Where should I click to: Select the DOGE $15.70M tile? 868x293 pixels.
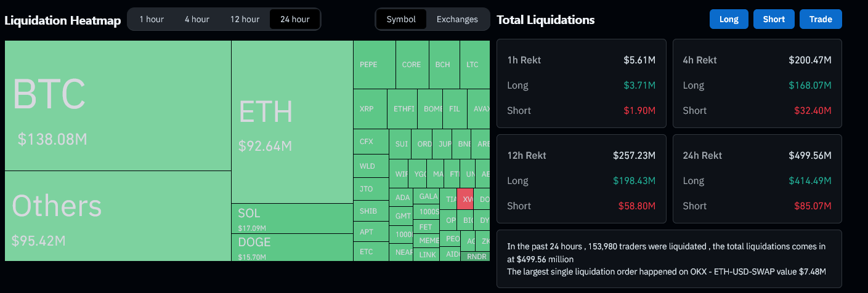pyautogui.click(x=292, y=247)
